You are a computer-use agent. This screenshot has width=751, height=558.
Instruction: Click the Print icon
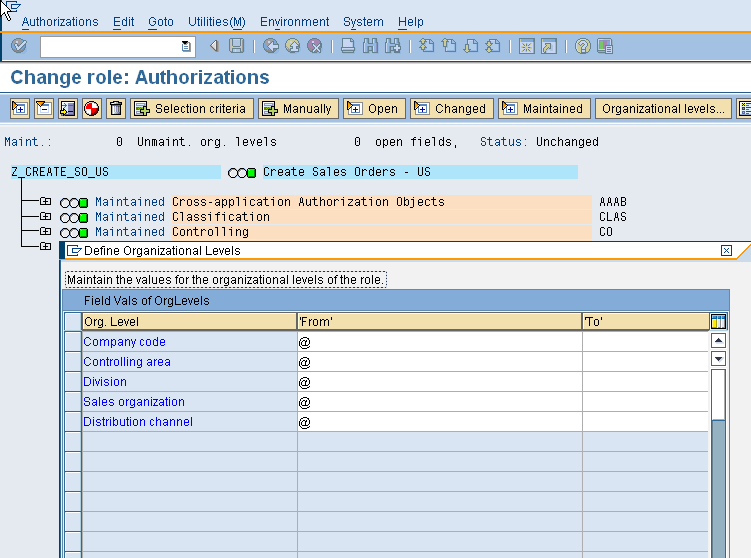348,46
